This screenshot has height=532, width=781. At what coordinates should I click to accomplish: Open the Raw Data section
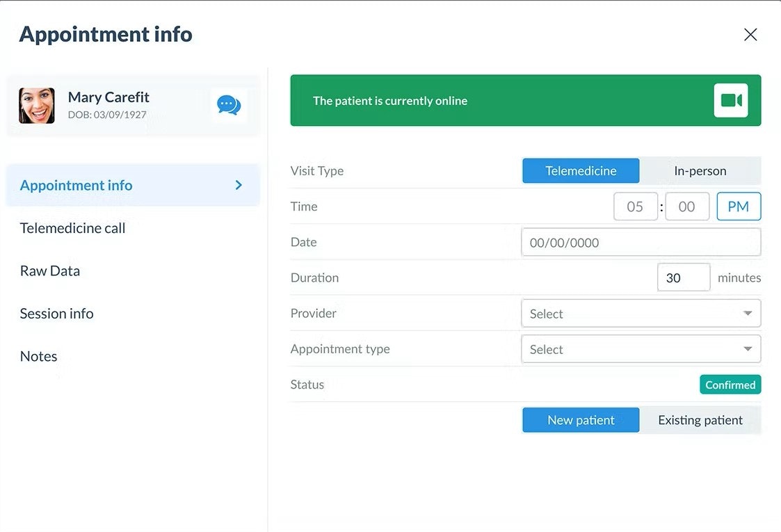(49, 271)
